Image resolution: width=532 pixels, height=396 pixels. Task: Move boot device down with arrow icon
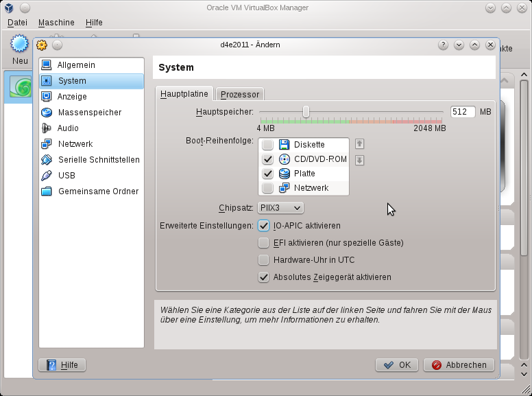[x=360, y=160]
